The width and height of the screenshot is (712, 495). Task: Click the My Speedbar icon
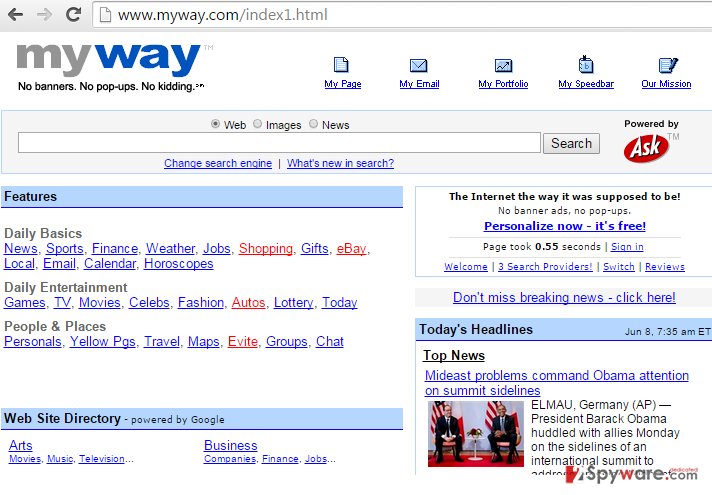tap(586, 64)
